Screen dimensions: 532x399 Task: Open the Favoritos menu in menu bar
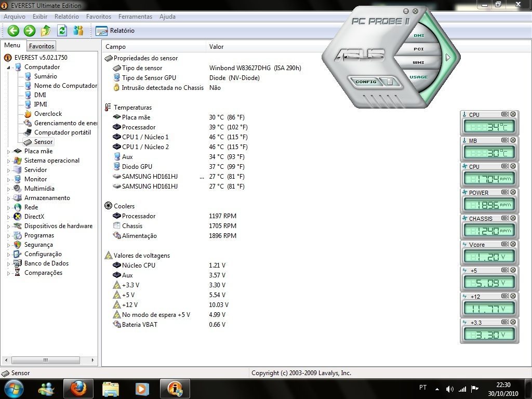(98, 16)
